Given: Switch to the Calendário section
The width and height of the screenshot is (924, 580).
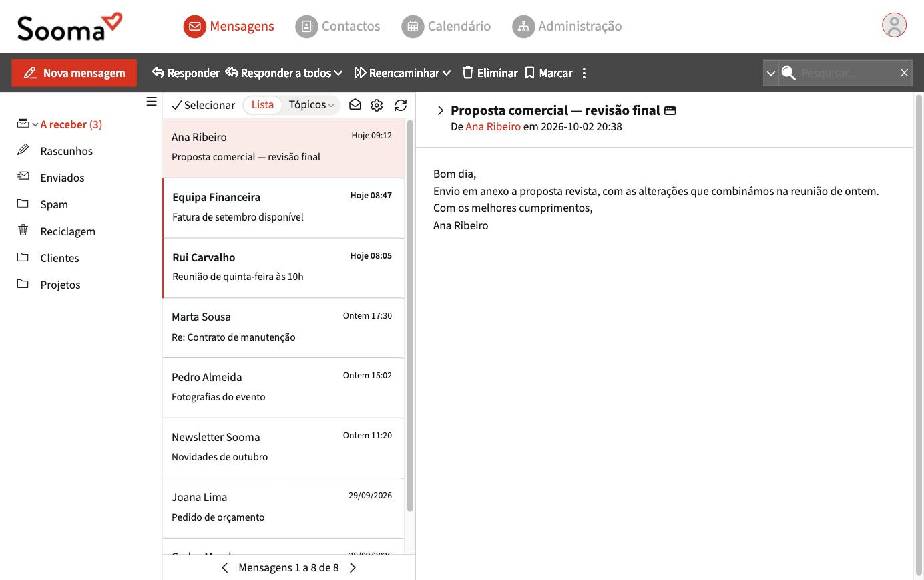Looking at the screenshot, I should click(x=446, y=27).
